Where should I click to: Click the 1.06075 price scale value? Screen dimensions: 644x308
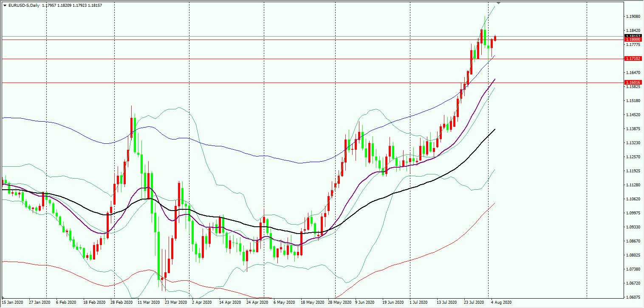(x=633, y=297)
